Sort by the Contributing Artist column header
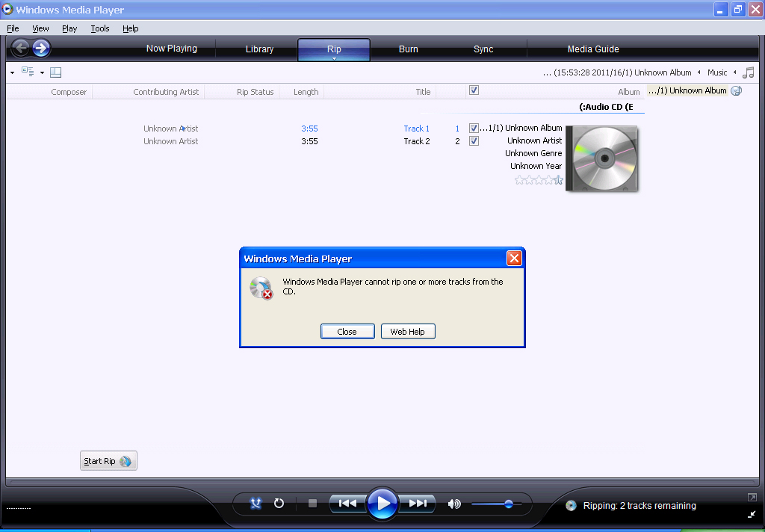 coord(166,92)
